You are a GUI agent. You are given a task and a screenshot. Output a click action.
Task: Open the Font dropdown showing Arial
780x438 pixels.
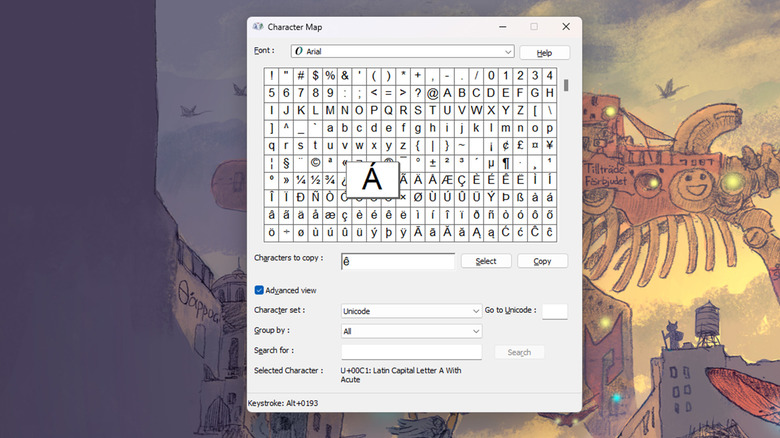(x=402, y=51)
